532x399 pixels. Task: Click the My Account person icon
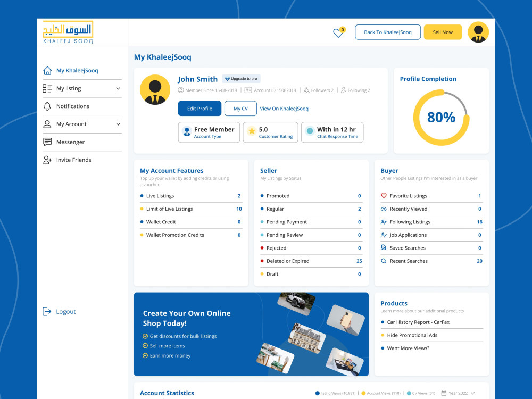click(x=47, y=124)
